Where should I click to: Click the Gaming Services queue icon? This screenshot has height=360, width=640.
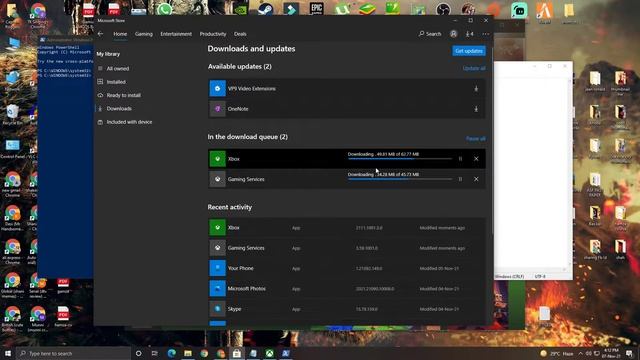(218, 179)
